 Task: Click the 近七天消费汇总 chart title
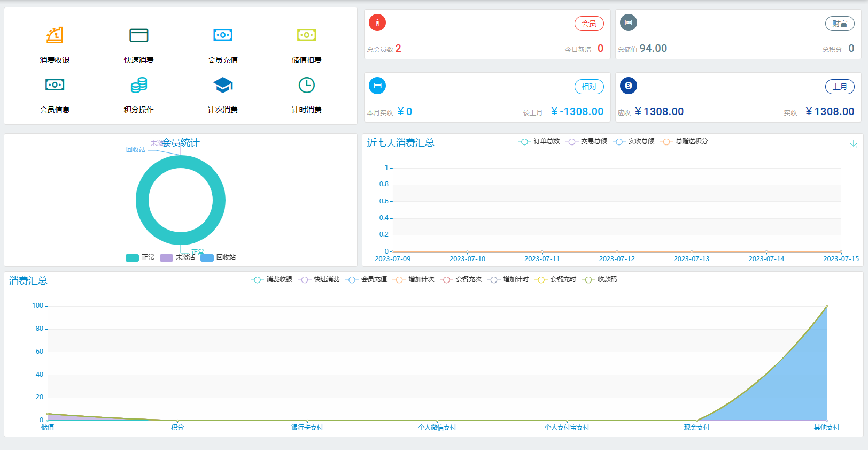(401, 143)
